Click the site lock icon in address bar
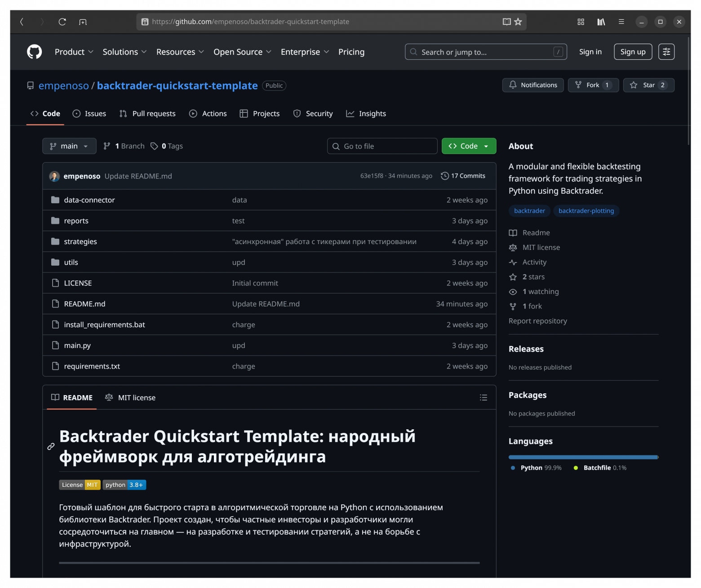701x588 pixels. (x=145, y=22)
